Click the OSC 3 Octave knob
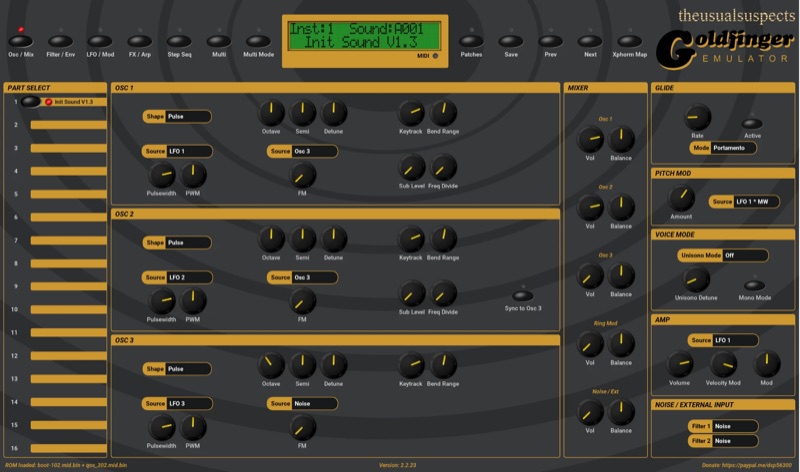800x472 pixels. click(271, 365)
